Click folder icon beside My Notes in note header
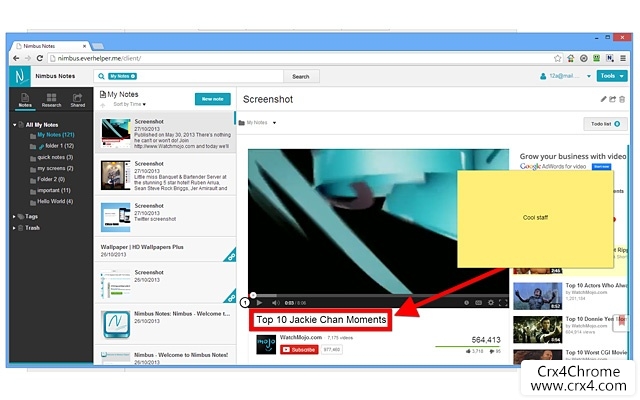Viewport: 640px width, 400px height. point(242,122)
